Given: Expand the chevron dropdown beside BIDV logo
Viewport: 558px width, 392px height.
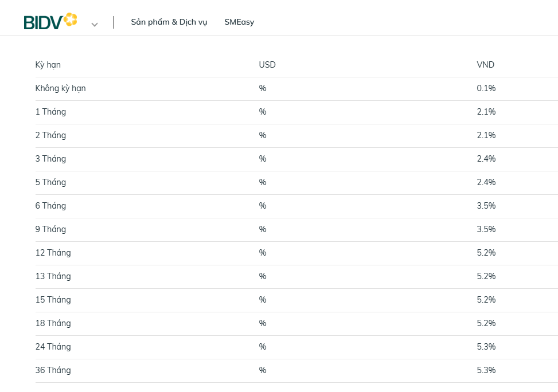Looking at the screenshot, I should tap(95, 24).
